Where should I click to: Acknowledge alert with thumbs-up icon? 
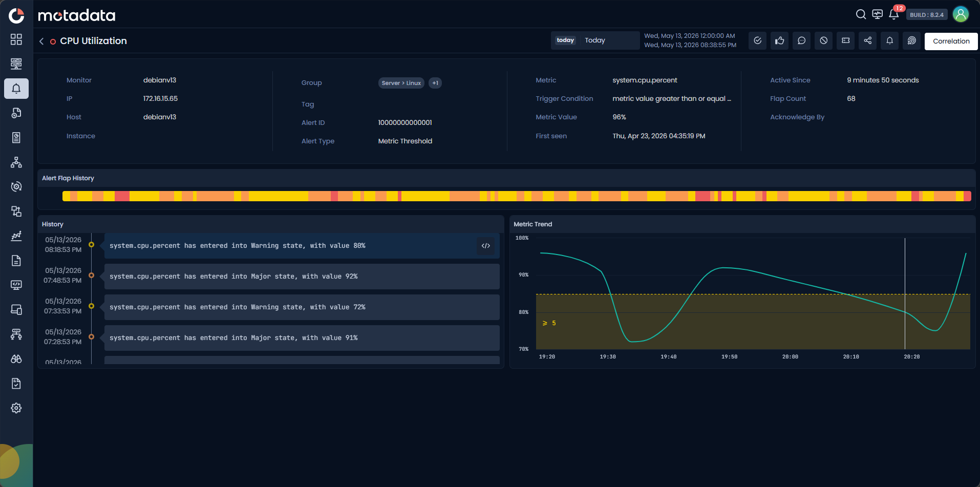(780, 40)
